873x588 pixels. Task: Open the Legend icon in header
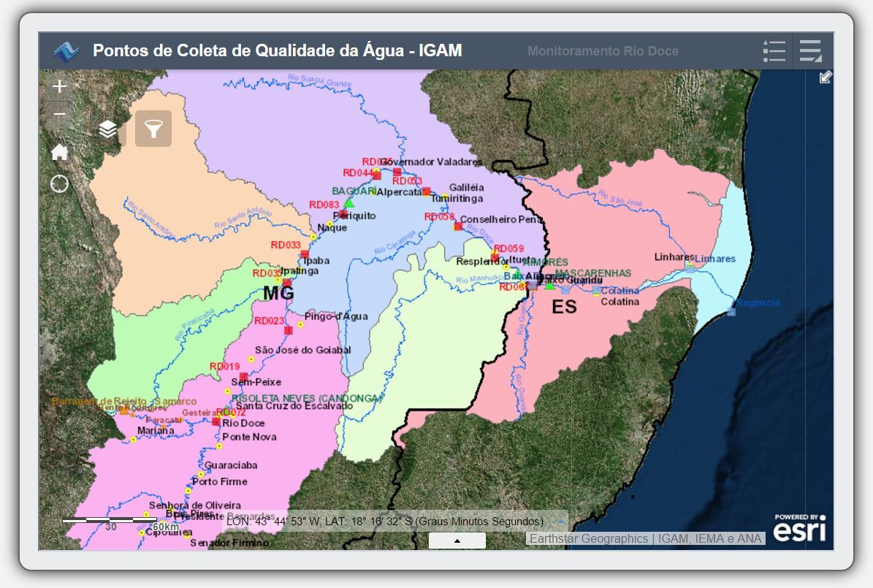(x=774, y=51)
